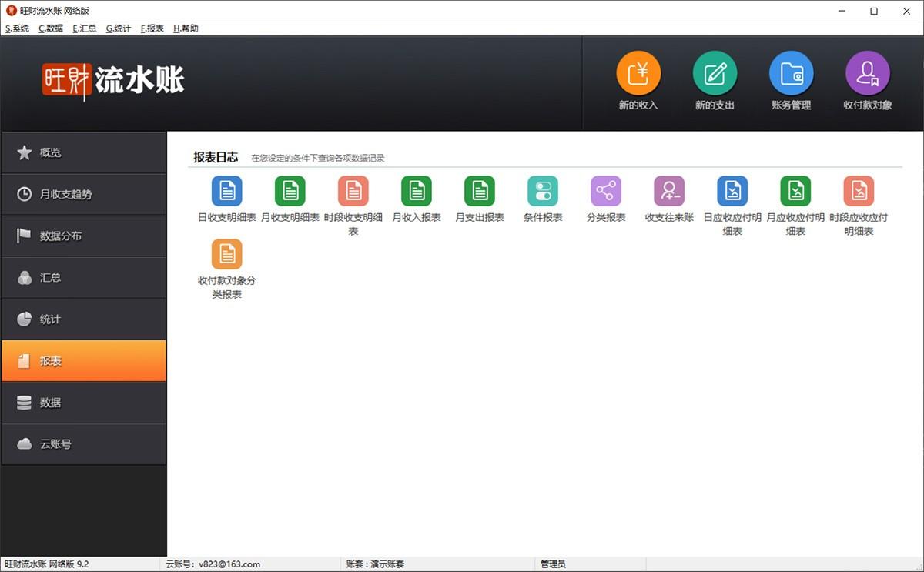
Task: Open the S系统 system menu
Action: tap(17, 28)
